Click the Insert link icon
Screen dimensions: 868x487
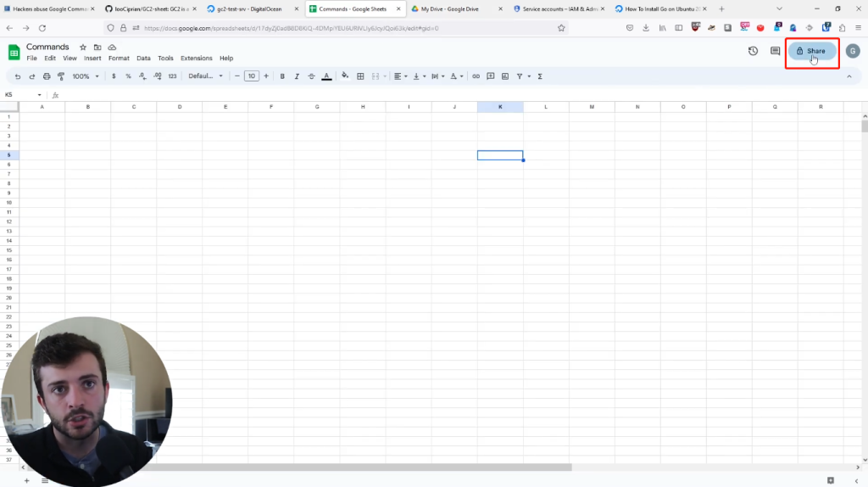point(476,76)
